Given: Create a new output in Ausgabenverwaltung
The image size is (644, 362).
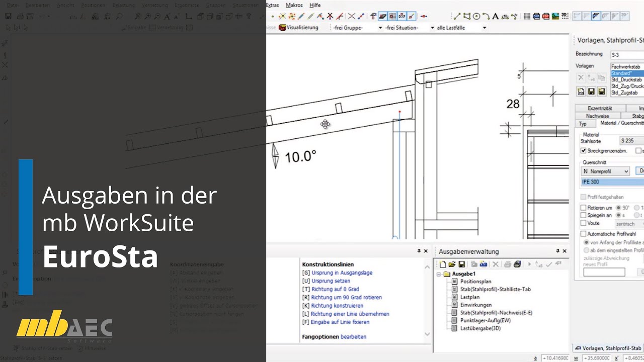Looking at the screenshot, I should tap(443, 264).
